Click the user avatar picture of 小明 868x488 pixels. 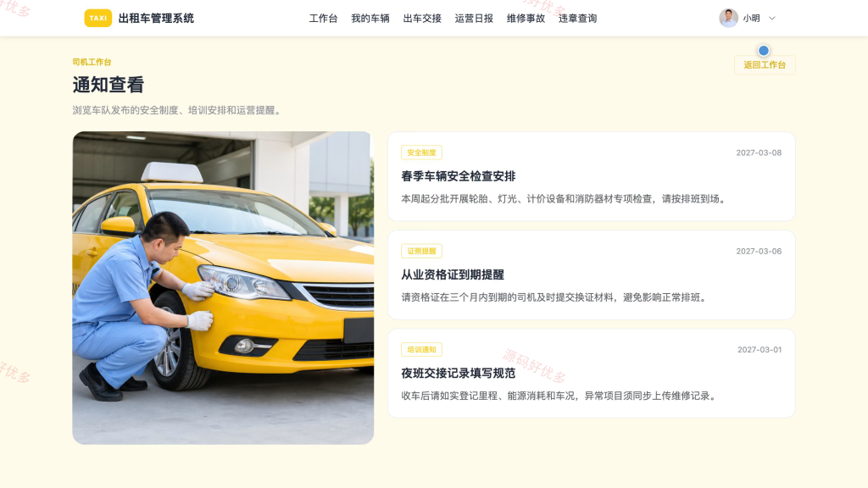point(728,19)
